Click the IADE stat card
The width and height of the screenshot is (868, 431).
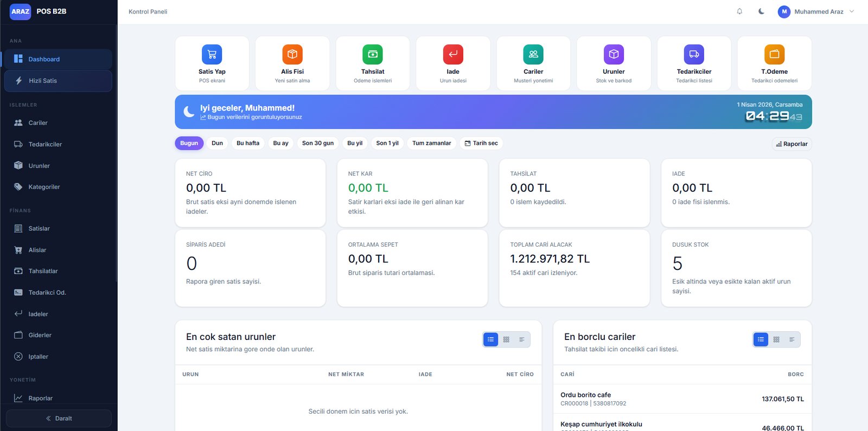click(737, 193)
